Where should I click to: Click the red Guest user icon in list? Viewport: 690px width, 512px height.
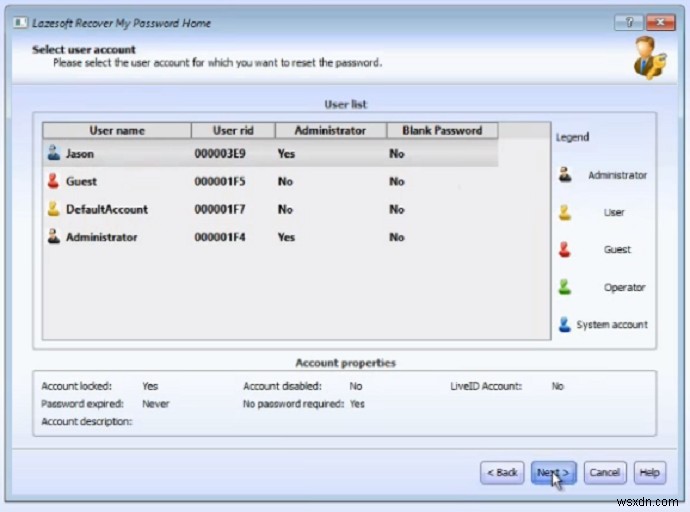(53, 181)
